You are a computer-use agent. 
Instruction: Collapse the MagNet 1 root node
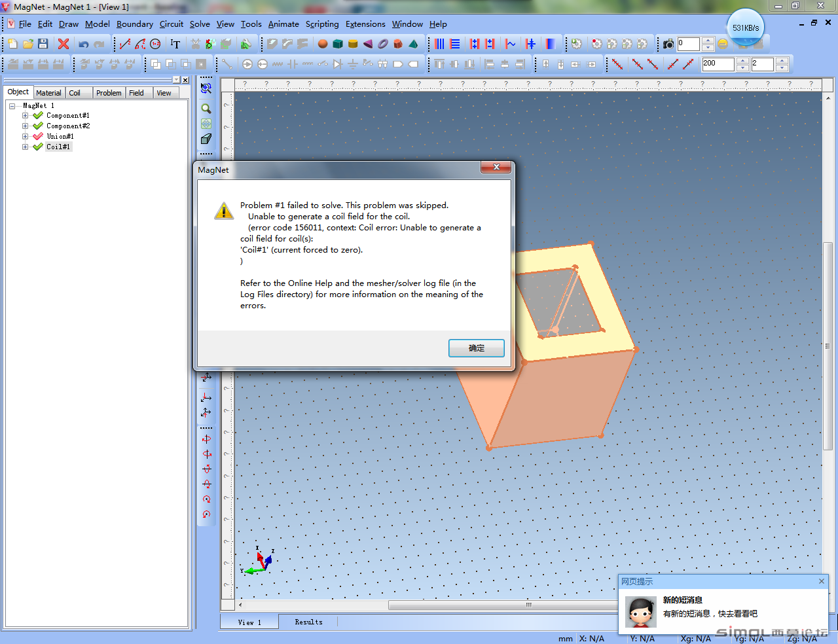coord(12,105)
